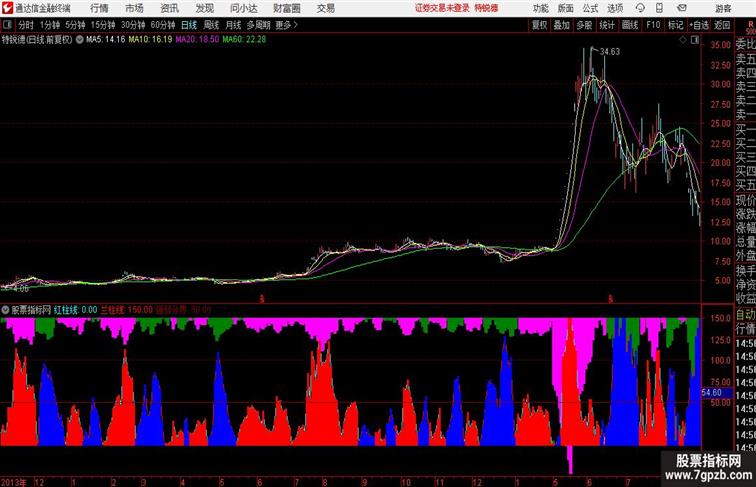The height and width of the screenshot is (487, 756).
Task: Click the 标记 toolbar button
Action: coord(675,25)
